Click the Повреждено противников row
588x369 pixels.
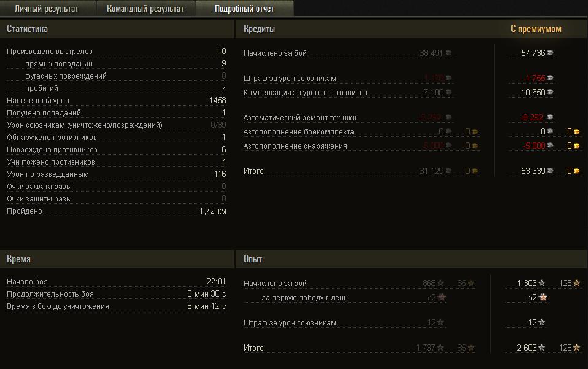tap(117, 150)
